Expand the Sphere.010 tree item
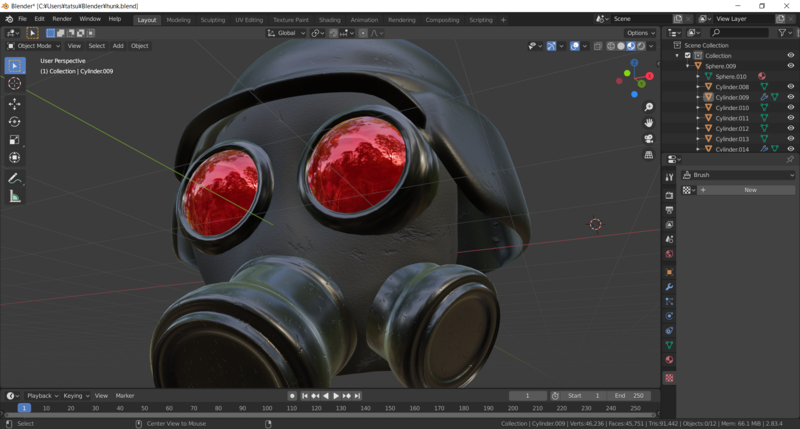Viewport: 800px width, 429px height. [698, 77]
